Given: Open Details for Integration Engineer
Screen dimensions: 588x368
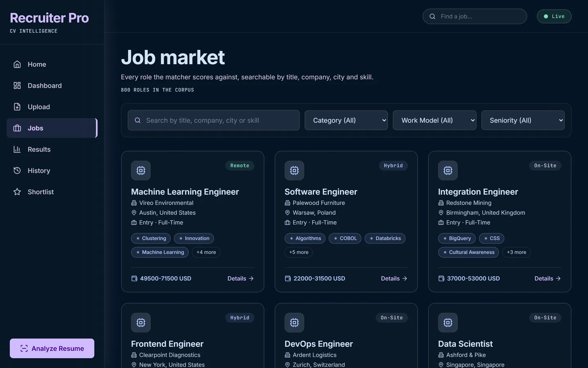Looking at the screenshot, I should pyautogui.click(x=548, y=278).
